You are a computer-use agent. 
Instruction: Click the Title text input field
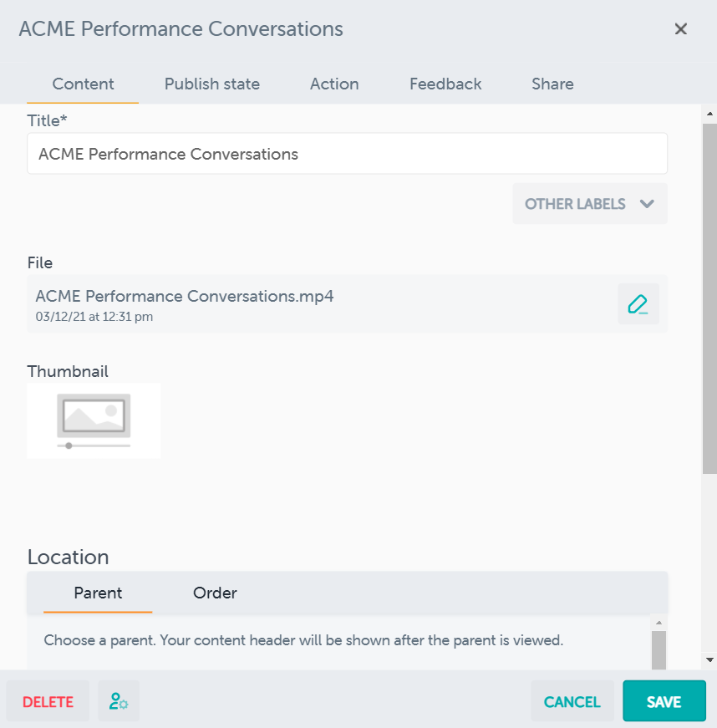coord(347,154)
